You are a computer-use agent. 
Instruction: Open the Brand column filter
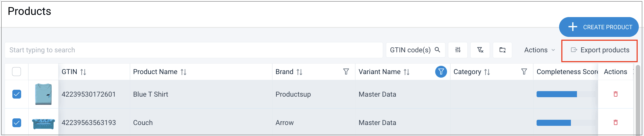tap(346, 72)
